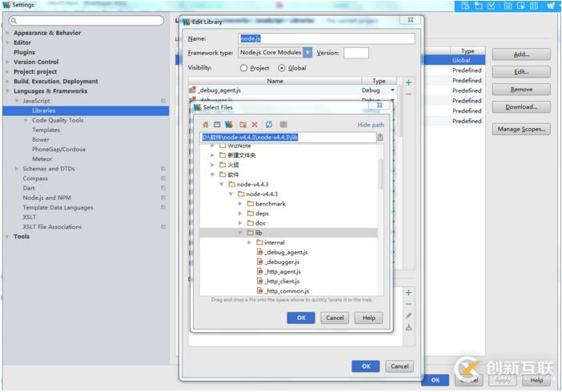Expand the benchmark folder in tree
This screenshot has width=562, height=392.
point(240,204)
